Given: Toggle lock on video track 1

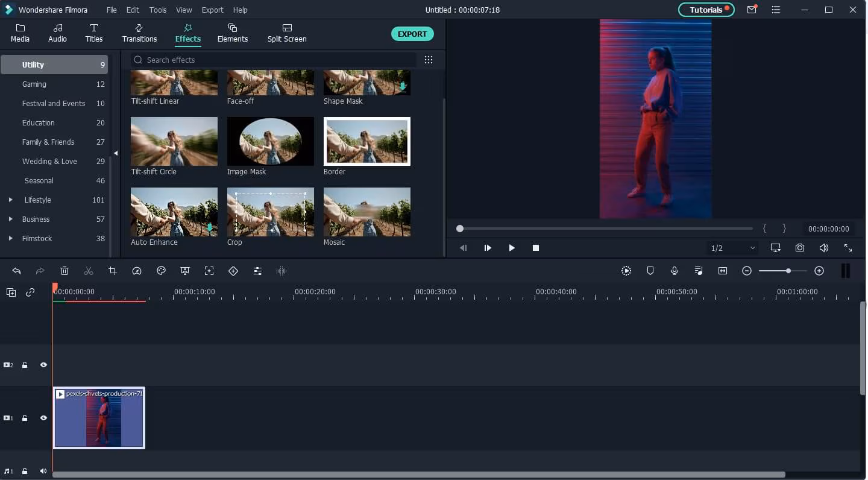Looking at the screenshot, I should point(25,418).
